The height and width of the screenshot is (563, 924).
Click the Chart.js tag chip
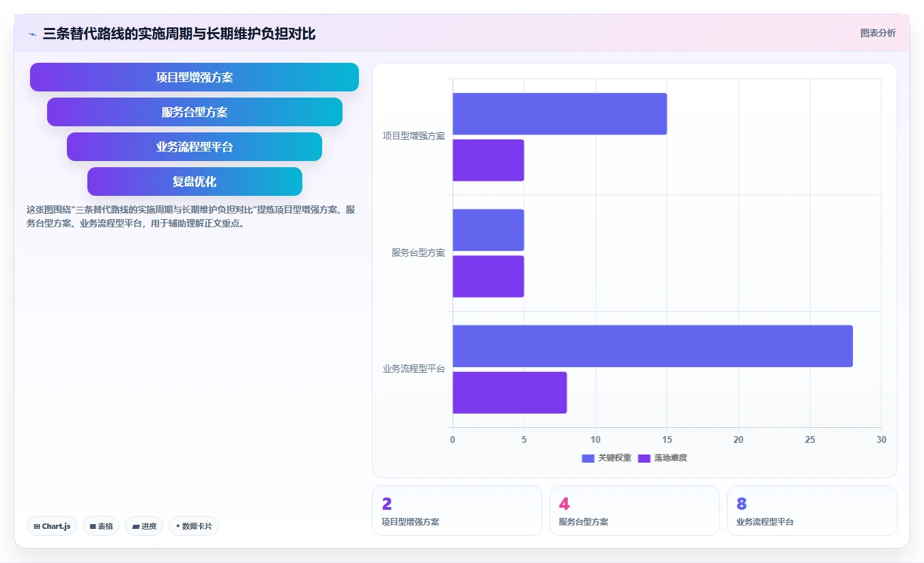pyautogui.click(x=53, y=526)
